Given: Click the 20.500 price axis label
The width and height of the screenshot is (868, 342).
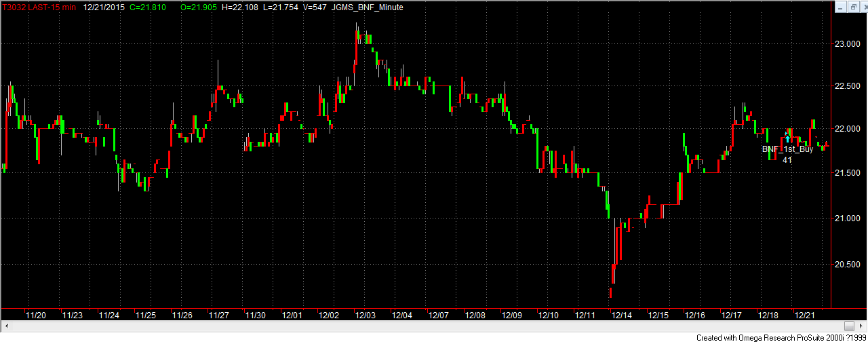Looking at the screenshot, I should (x=848, y=264).
